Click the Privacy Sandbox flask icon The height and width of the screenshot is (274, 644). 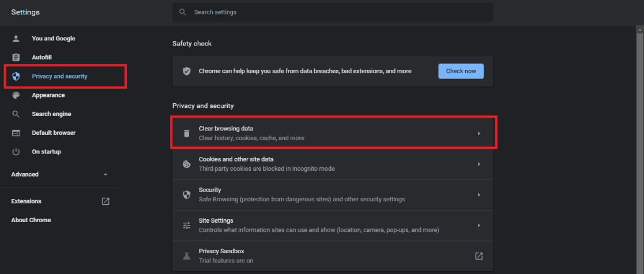pos(186,256)
